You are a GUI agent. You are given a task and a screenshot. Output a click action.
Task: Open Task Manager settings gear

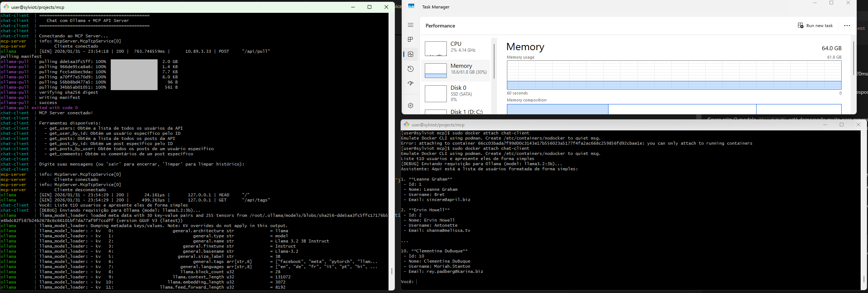point(411,105)
